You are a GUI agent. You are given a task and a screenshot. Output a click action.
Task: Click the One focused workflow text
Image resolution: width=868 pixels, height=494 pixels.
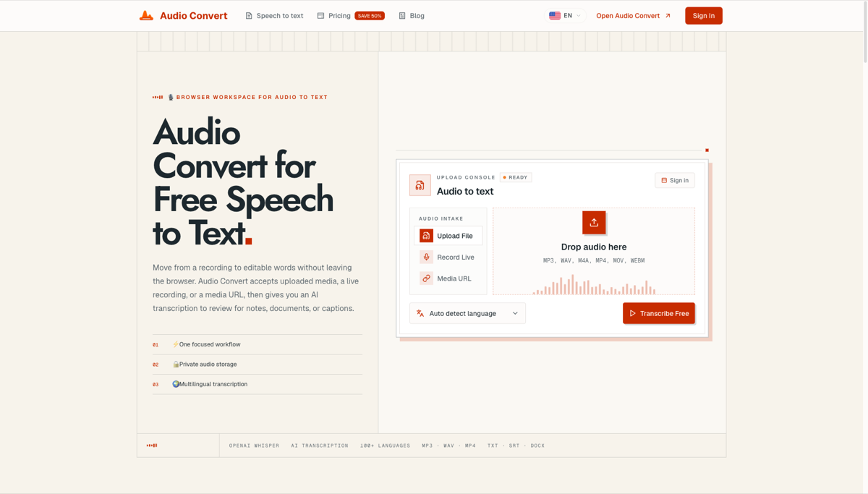click(210, 344)
